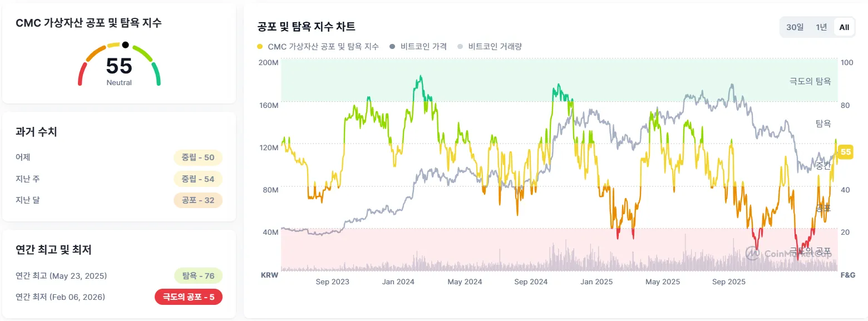Click the 공포 - 32 last month badge
The width and height of the screenshot is (868, 321).
click(x=198, y=200)
